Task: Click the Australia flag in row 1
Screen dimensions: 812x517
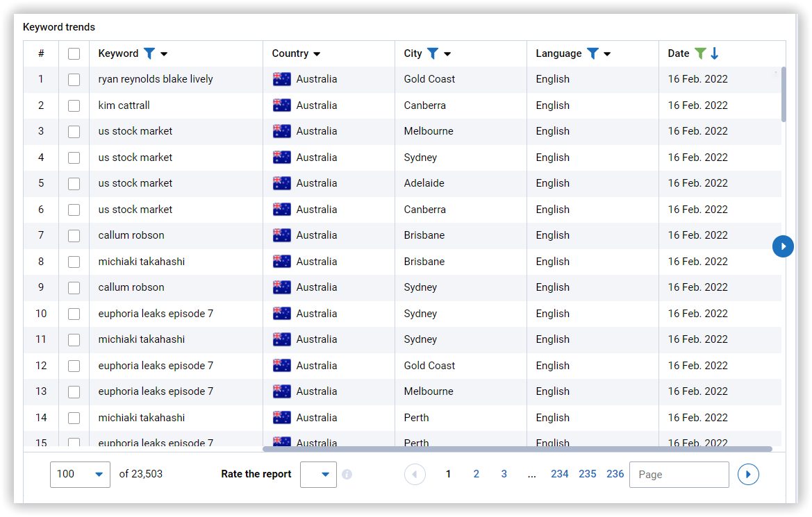Action: pos(282,79)
